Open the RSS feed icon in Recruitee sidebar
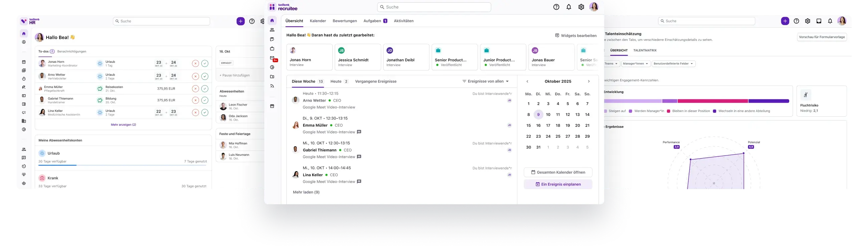 tap(272, 86)
